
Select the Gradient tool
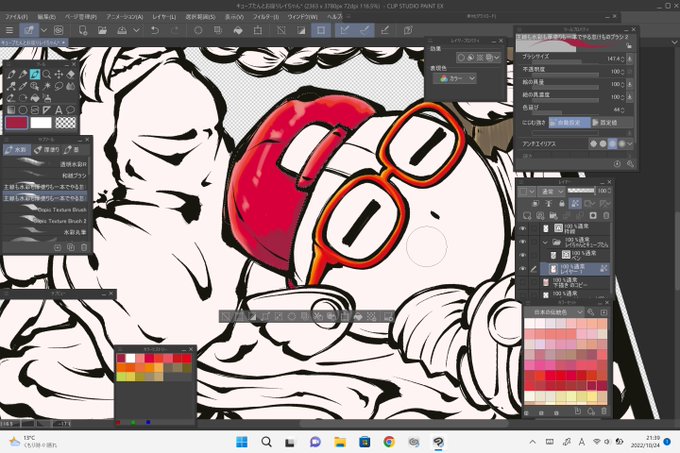coord(11,110)
